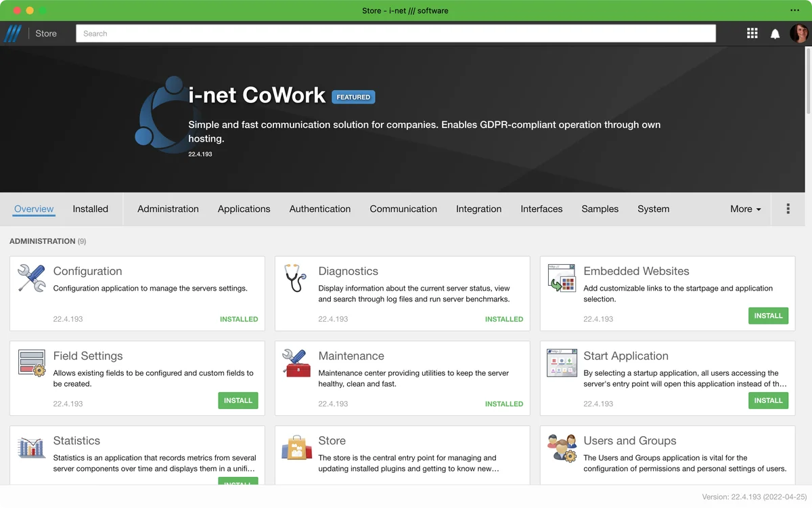Click the Statistics chart icon
Image resolution: width=812 pixels, height=508 pixels.
pos(31,448)
